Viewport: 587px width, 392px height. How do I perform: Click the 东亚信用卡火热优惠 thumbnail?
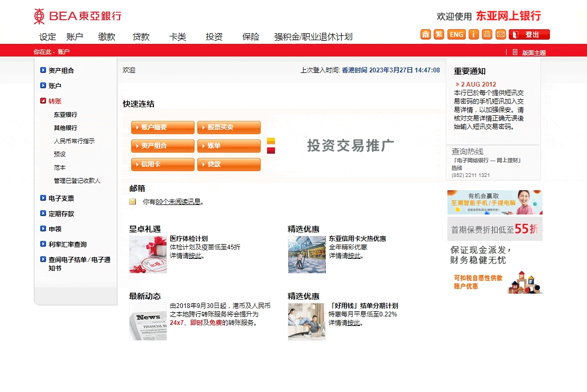coord(307,254)
